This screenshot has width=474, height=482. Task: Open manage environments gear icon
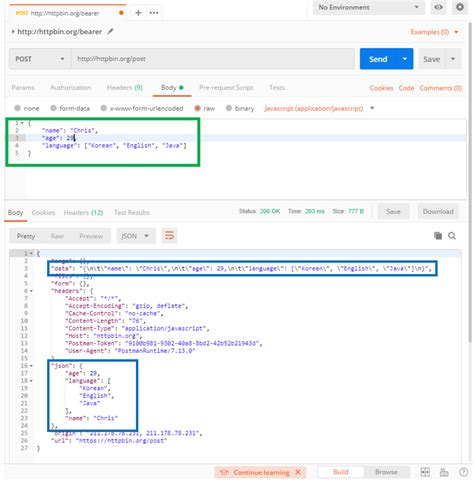460,7
